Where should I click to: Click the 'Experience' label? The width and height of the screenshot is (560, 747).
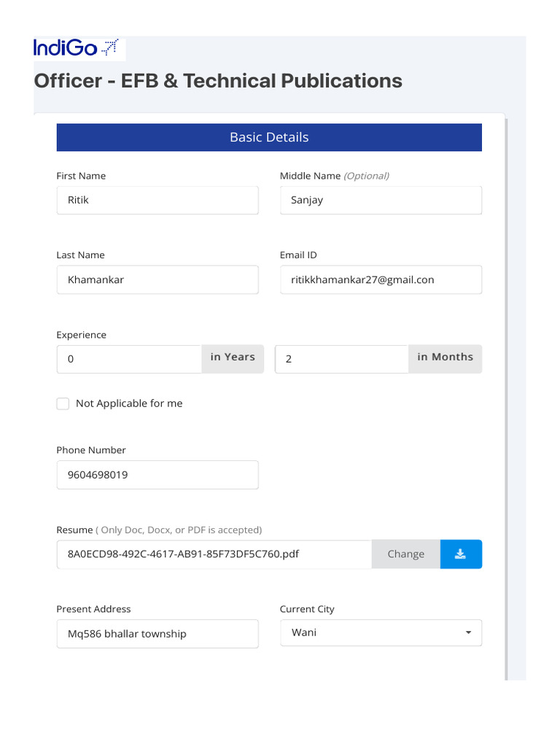click(82, 335)
